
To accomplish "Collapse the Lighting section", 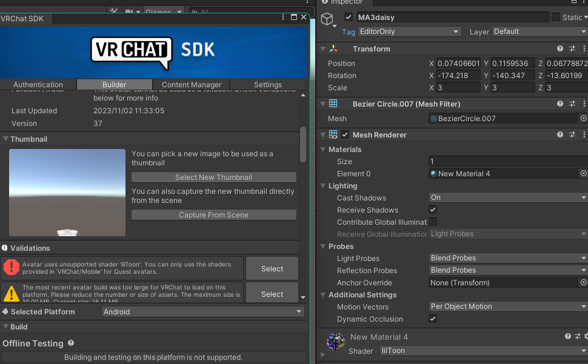I will (323, 185).
